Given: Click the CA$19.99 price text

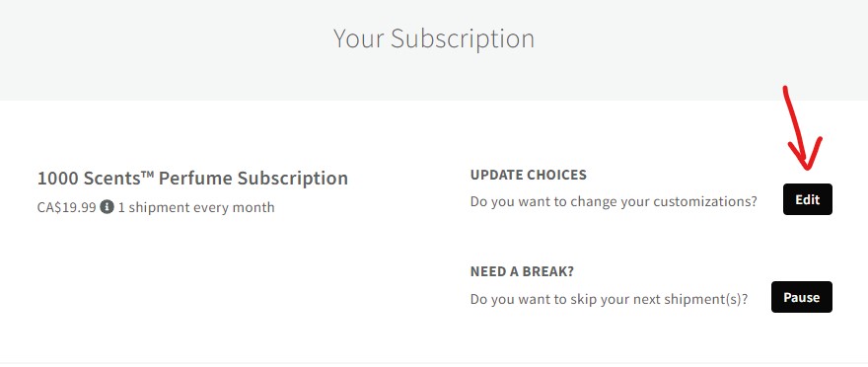Looking at the screenshot, I should tap(66, 207).
